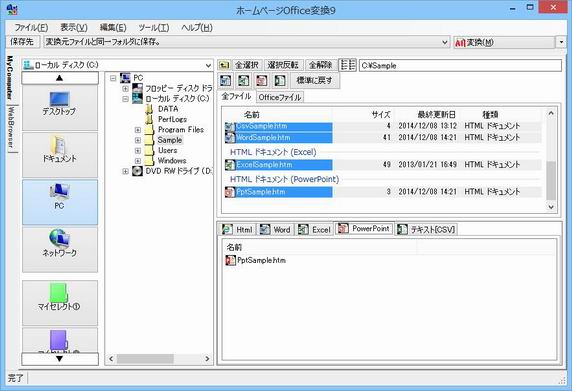The width and height of the screenshot is (572, 391).
Task: Expand the Program Files folder
Action: click(138, 130)
